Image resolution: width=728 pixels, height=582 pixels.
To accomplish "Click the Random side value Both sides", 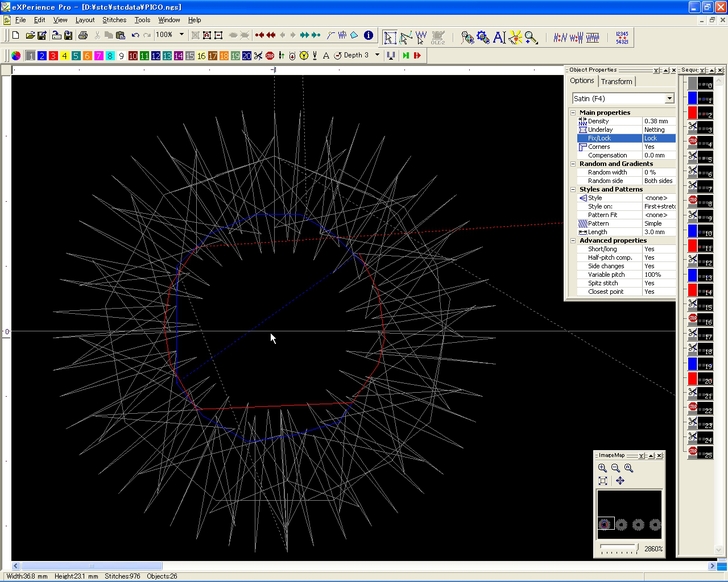I will pyautogui.click(x=659, y=181).
